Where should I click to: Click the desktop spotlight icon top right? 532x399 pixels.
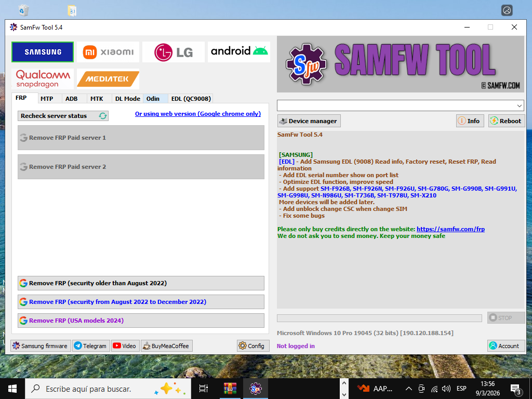point(507,10)
